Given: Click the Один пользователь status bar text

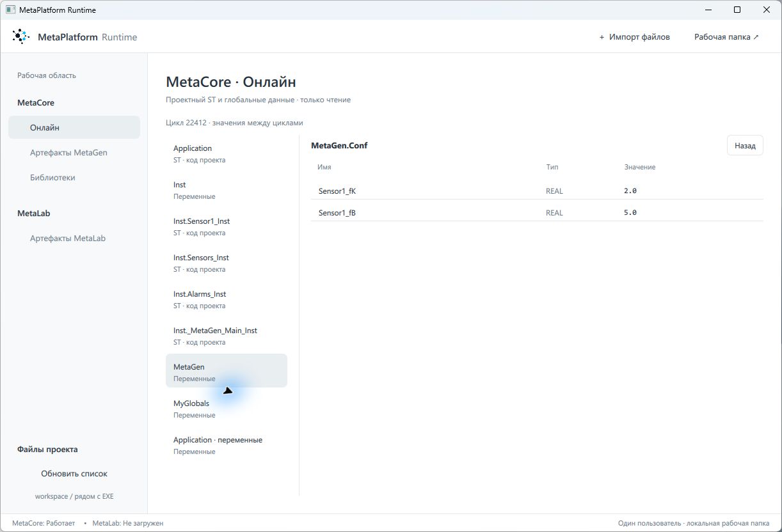Looking at the screenshot, I should pos(694,523).
